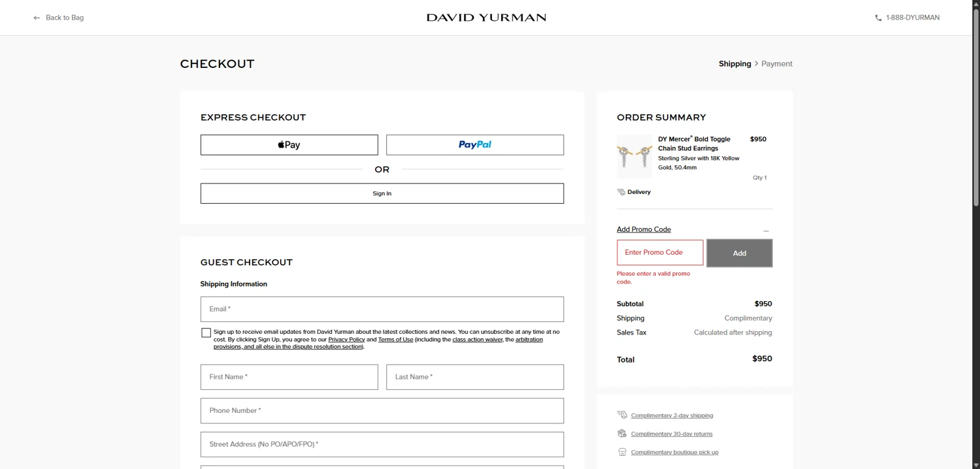Select the Shipping step in breadcrumb
This screenshot has height=469, width=980.
pyautogui.click(x=735, y=64)
